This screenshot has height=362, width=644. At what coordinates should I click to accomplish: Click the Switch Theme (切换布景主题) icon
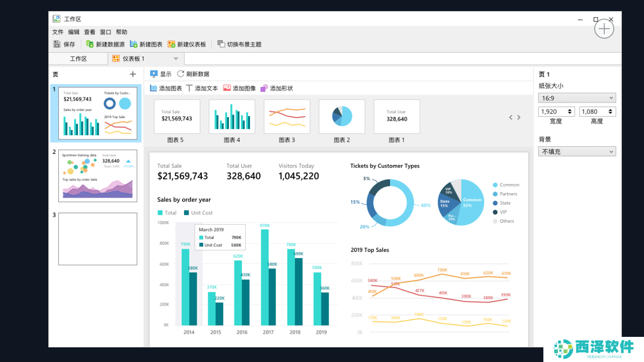click(x=221, y=44)
